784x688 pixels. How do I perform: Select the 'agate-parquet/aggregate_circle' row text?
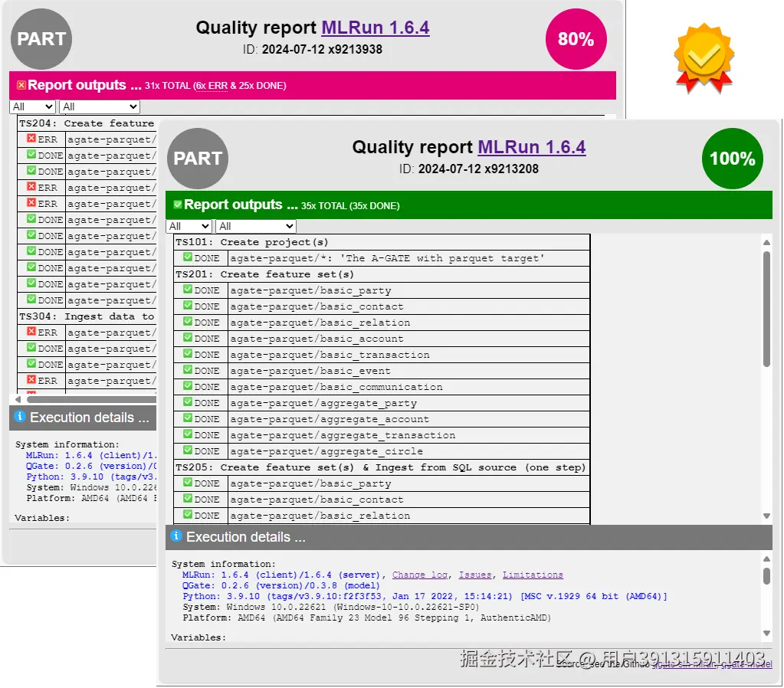(x=326, y=451)
